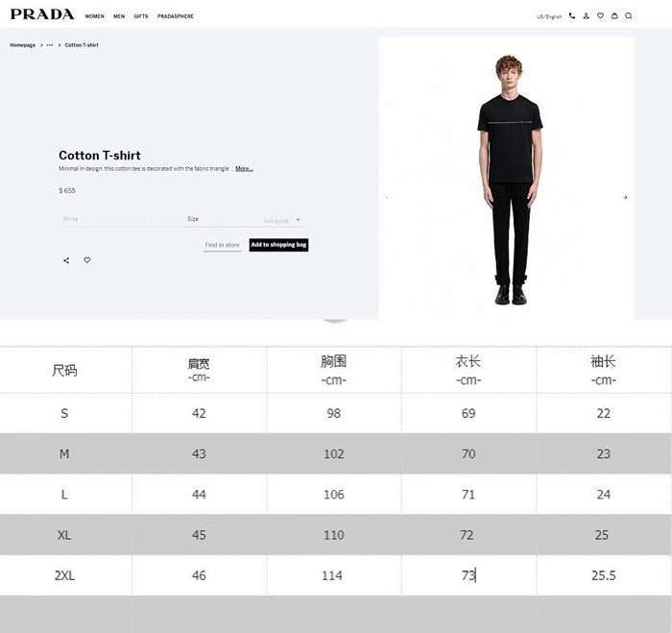
Task: Open the GIFTS menu
Action: (x=140, y=16)
